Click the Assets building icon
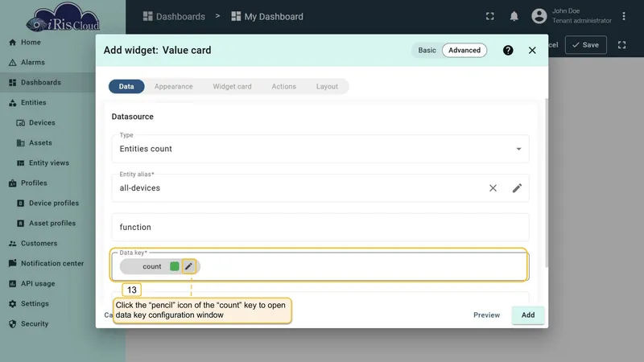This screenshot has width=644, height=362. (21, 143)
